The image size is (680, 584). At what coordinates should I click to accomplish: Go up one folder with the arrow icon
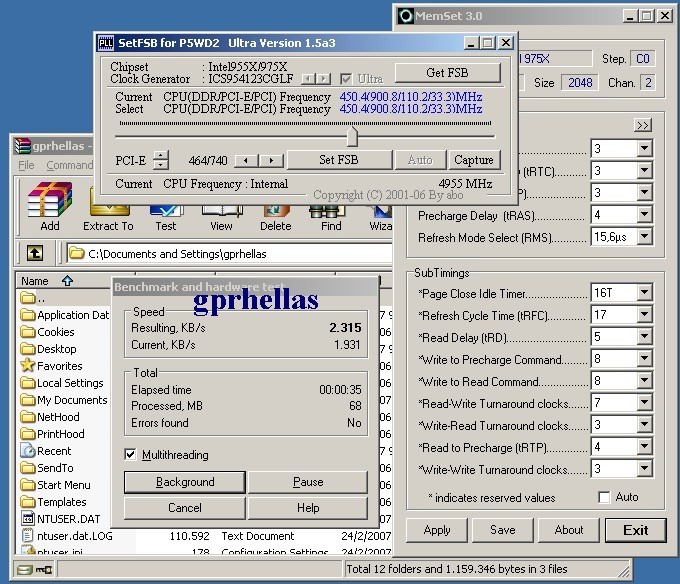tap(35, 253)
